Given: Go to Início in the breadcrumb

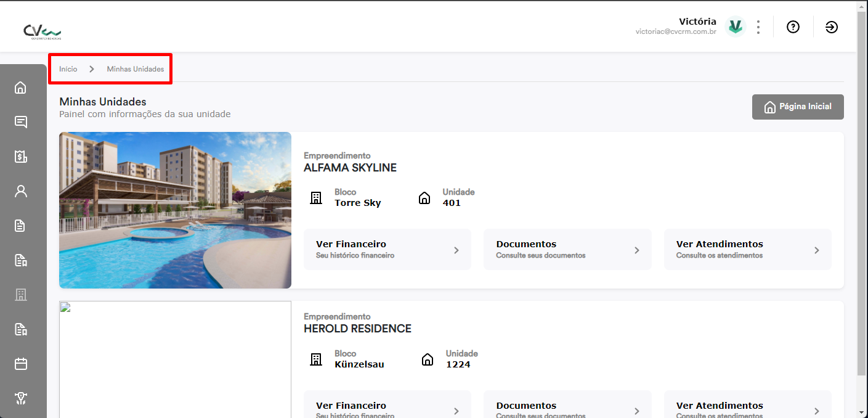Looking at the screenshot, I should [68, 69].
